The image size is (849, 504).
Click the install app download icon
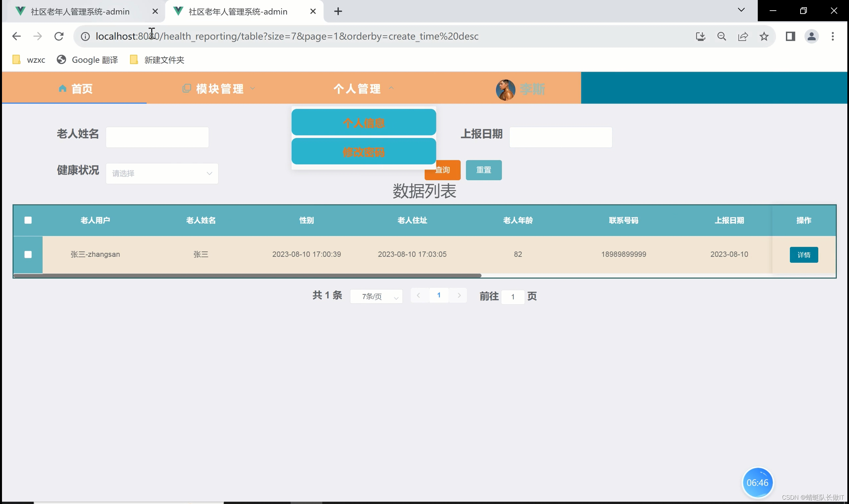(x=700, y=36)
